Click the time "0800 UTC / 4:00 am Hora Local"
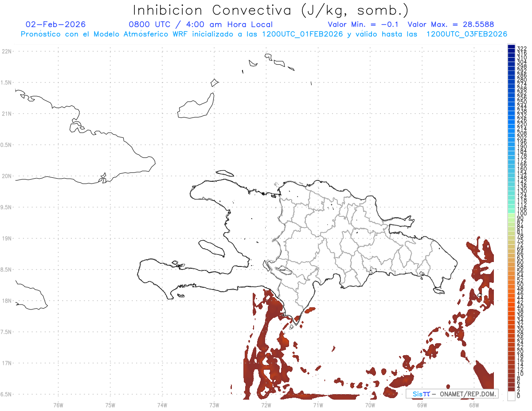Image resolution: width=532 pixels, height=411 pixels. tap(200, 24)
